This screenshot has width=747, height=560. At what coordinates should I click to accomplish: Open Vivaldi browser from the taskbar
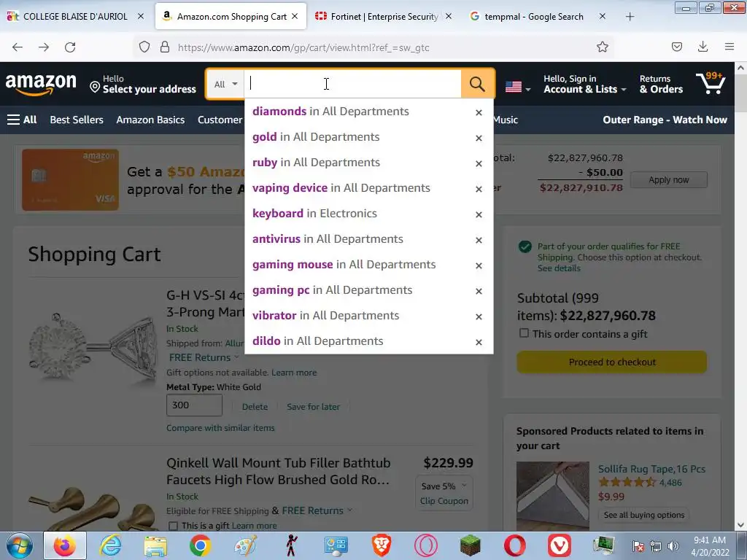tap(560, 545)
